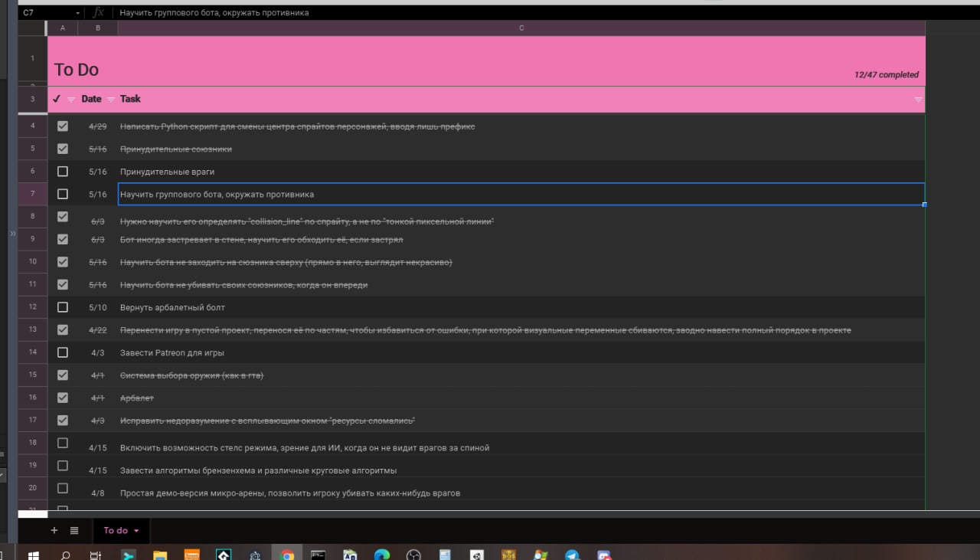Check the алгоритмы брензенхема task checkbox
980x560 pixels.
63,466
